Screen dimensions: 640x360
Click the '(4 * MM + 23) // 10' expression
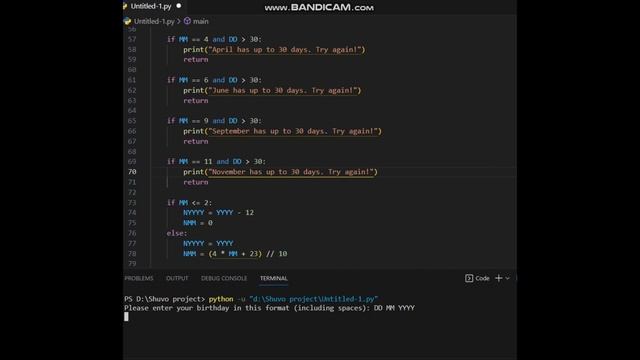click(x=248, y=253)
